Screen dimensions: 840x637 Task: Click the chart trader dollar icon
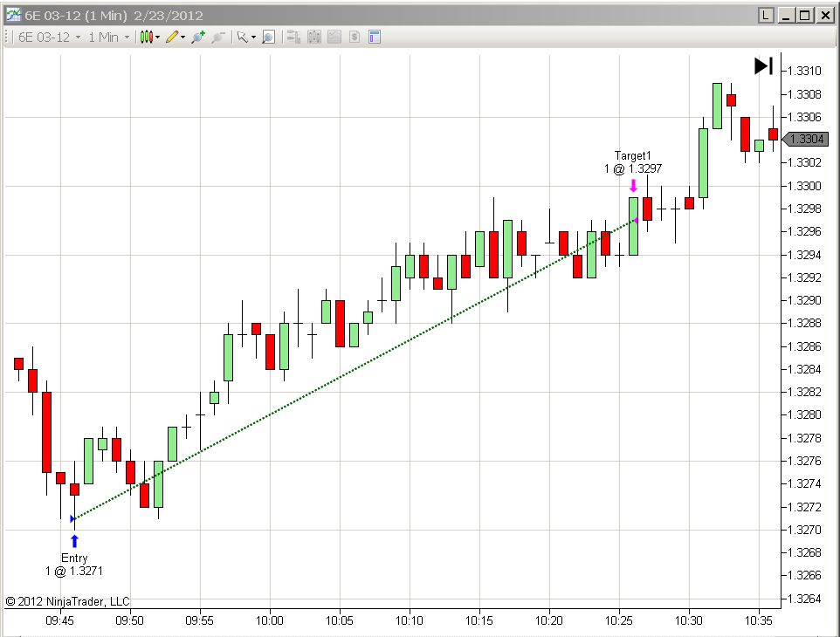tap(355, 37)
